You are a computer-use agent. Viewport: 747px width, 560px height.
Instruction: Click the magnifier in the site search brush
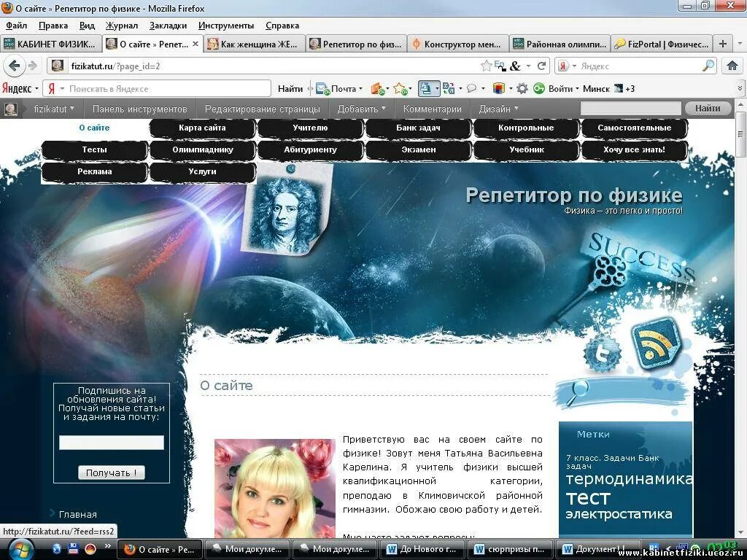click(x=578, y=392)
